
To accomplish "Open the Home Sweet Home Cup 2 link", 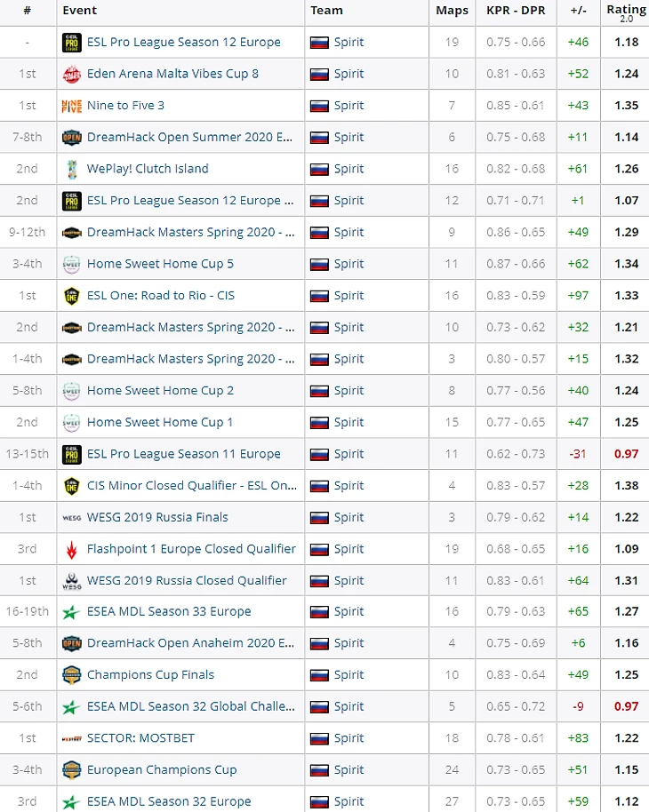I will (x=160, y=391).
